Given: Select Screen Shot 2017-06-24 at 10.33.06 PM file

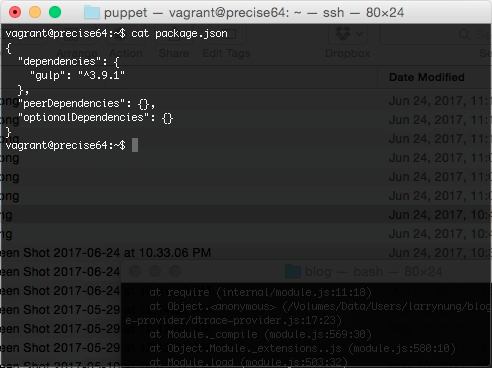Looking at the screenshot, I should pos(105,253).
